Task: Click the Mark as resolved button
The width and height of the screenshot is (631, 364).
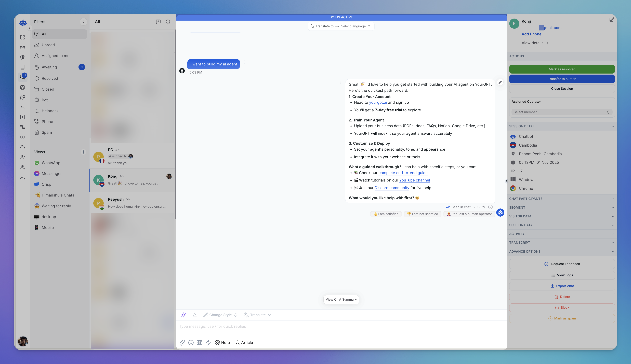Action: (x=562, y=69)
